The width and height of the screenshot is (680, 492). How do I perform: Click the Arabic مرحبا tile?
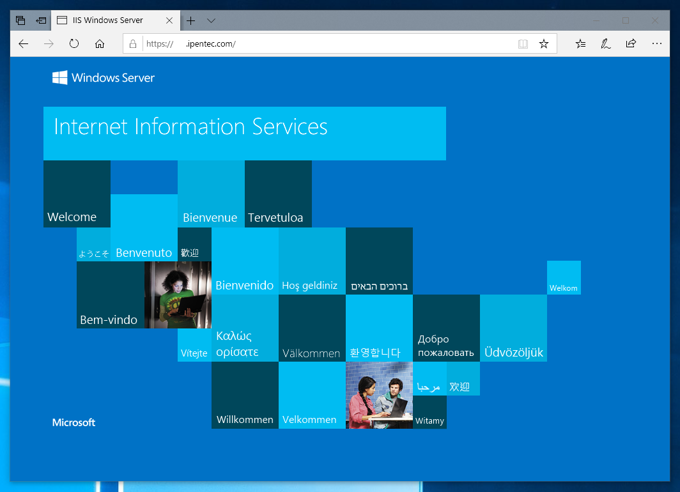[430, 378]
